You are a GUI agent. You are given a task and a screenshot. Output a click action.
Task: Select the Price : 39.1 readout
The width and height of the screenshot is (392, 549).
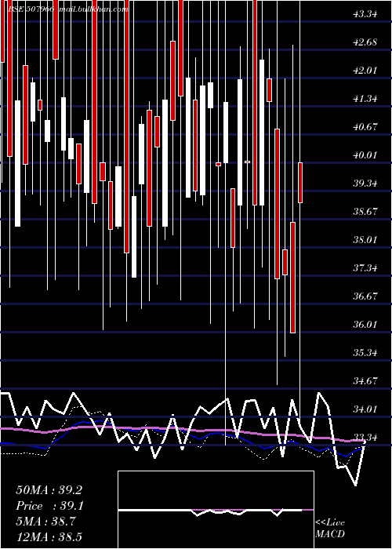[49, 506]
